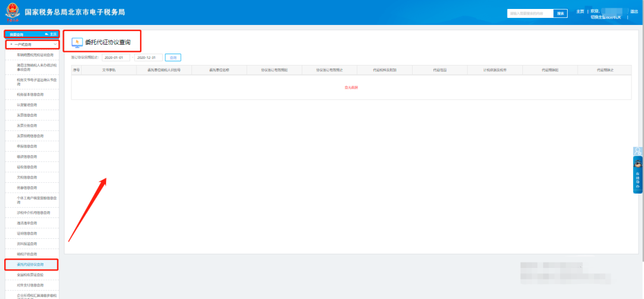Open 个体工商户核定定额信息查询 sidebar item

[36, 200]
